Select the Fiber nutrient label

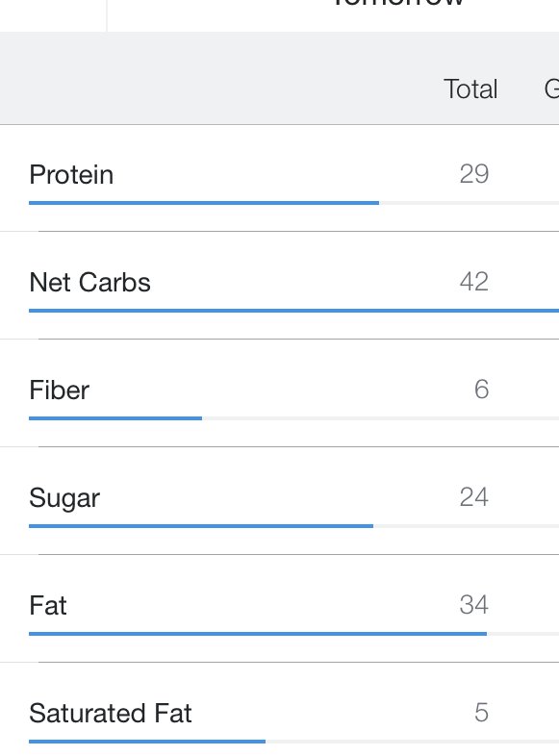[x=59, y=390]
